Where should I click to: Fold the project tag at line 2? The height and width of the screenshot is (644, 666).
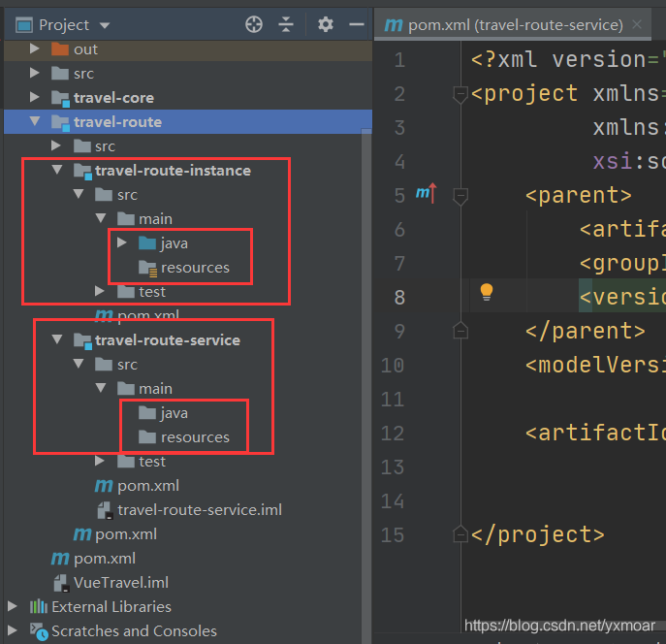[x=460, y=94]
